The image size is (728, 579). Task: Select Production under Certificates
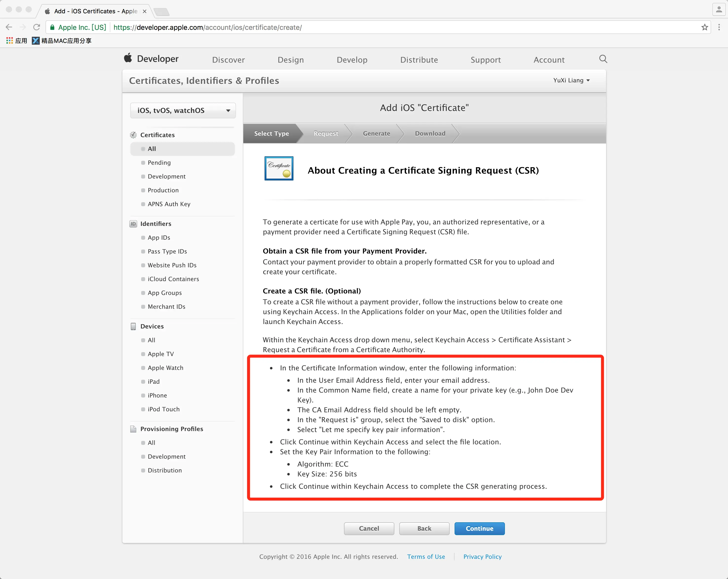(163, 190)
